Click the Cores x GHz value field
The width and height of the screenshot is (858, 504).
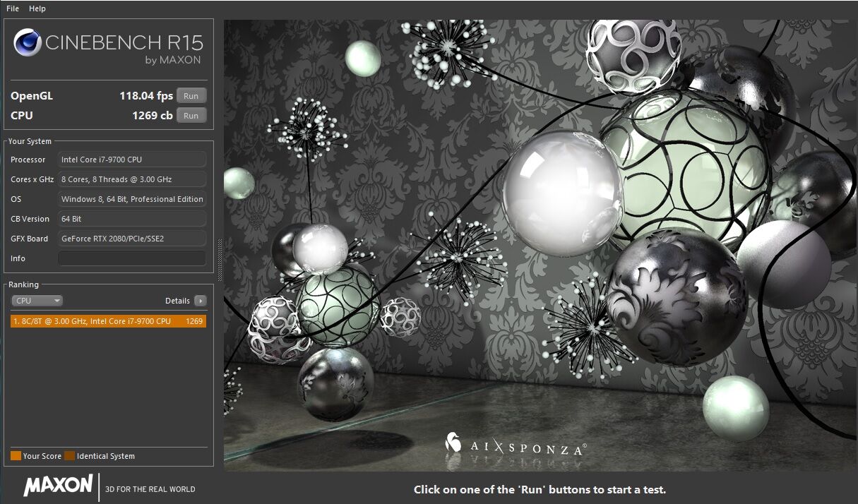point(132,179)
